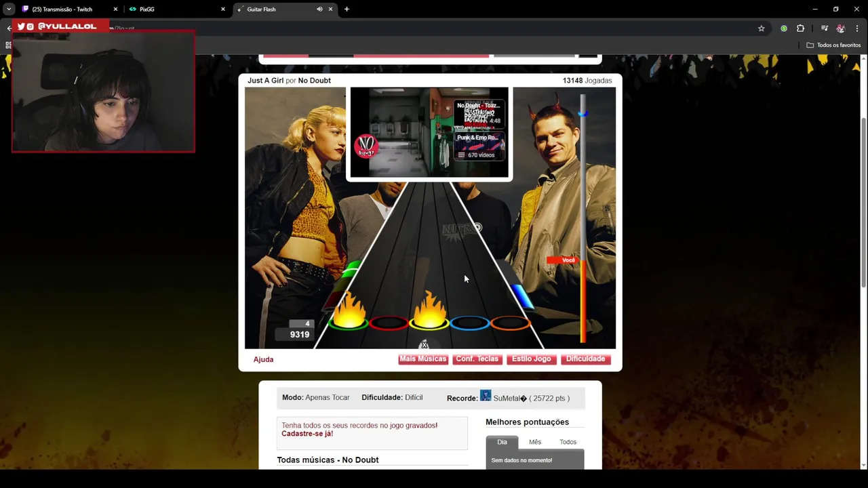Click the embedded music video player
The width and height of the screenshot is (868, 488).
click(429, 132)
